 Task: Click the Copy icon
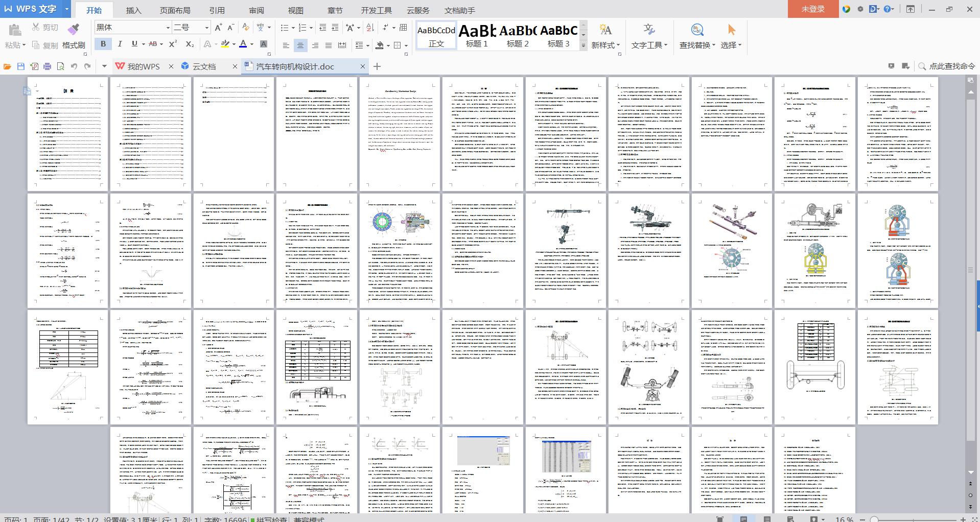[36, 45]
